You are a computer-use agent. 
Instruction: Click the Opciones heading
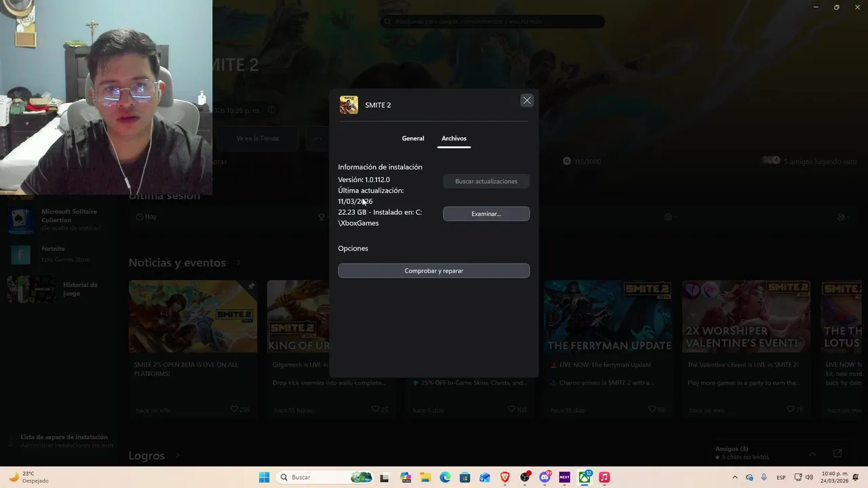(353, 248)
